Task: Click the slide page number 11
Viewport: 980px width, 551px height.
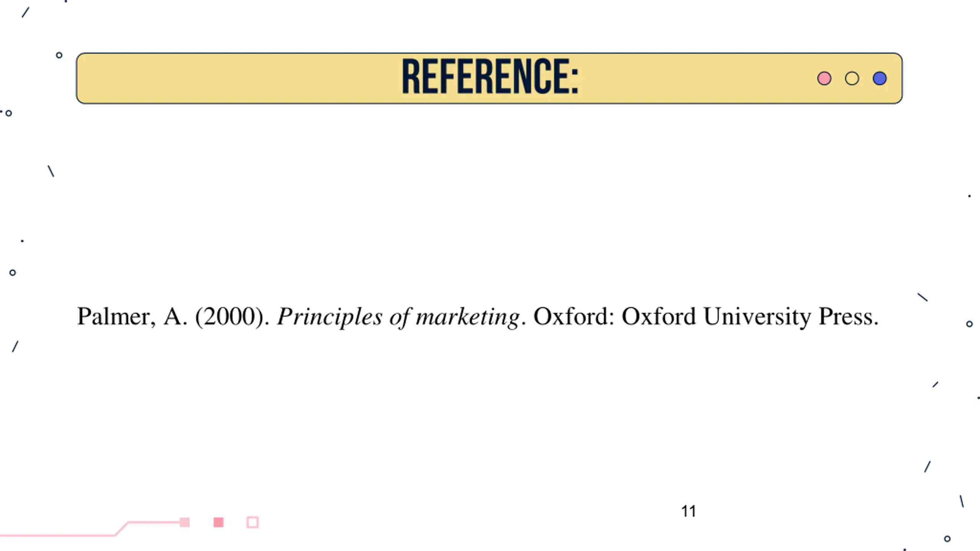Action: coord(688,511)
